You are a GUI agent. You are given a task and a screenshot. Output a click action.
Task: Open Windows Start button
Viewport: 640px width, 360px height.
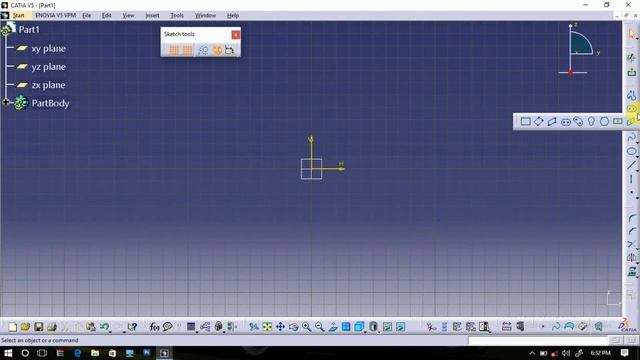coord(8,353)
